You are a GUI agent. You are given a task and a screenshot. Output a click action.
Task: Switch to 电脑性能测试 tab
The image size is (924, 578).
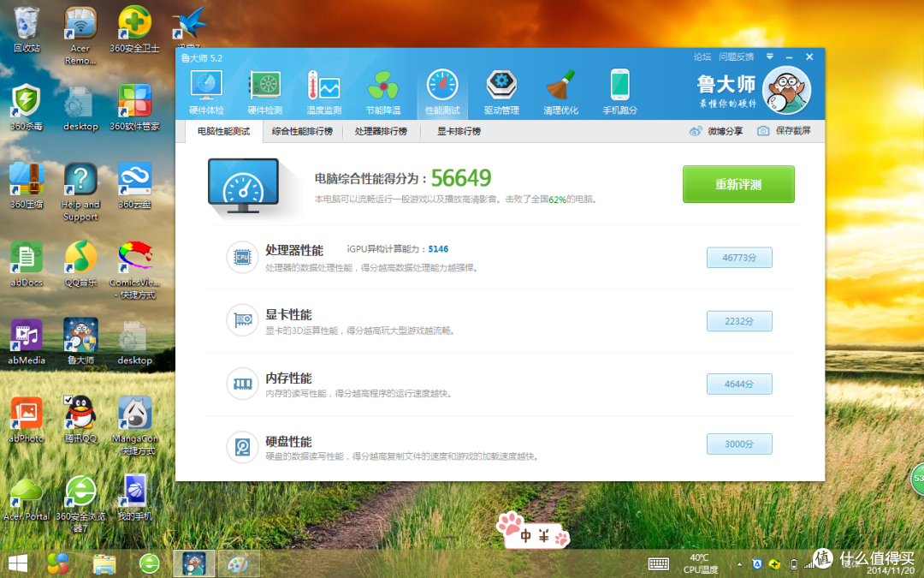pos(223,131)
